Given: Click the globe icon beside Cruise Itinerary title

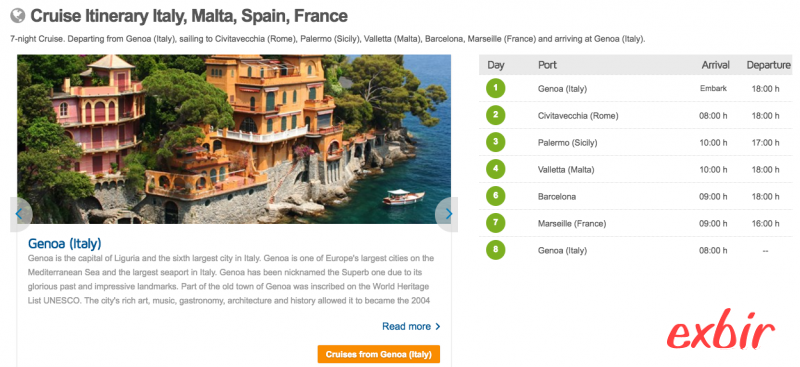Looking at the screenshot, I should point(18,16).
